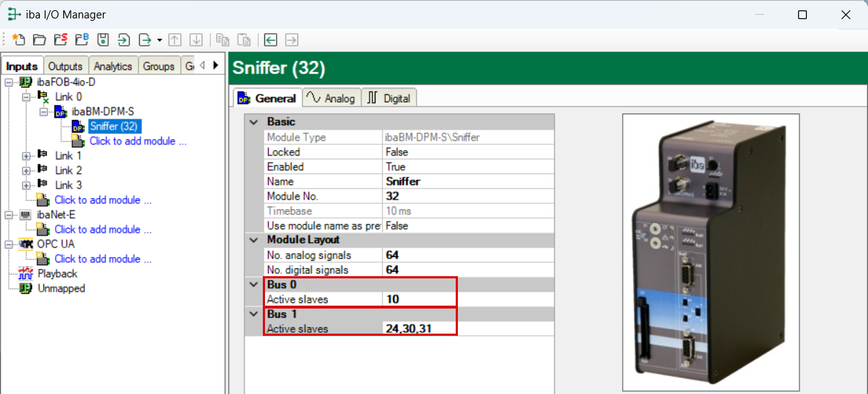868x394 pixels.
Task: Click the Move down arrow toolbar icon
Action: [x=196, y=39]
